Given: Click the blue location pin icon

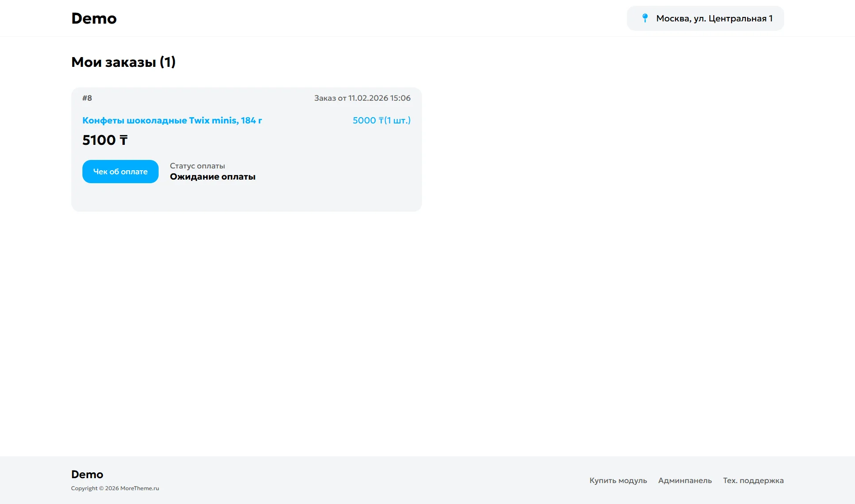Looking at the screenshot, I should point(645,18).
